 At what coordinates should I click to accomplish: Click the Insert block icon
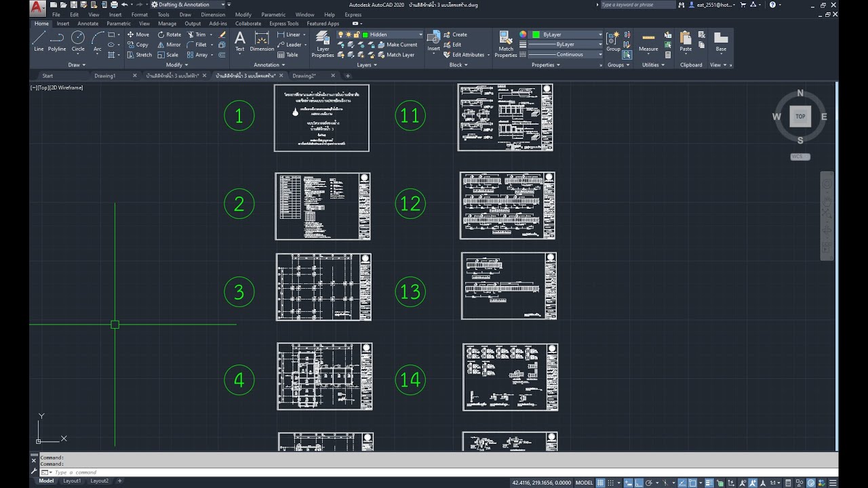point(433,41)
